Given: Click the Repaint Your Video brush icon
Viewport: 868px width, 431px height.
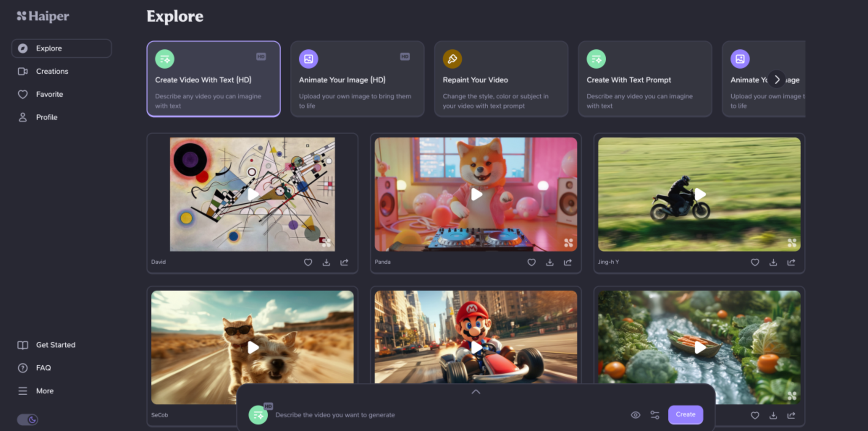Looking at the screenshot, I should click(x=452, y=59).
